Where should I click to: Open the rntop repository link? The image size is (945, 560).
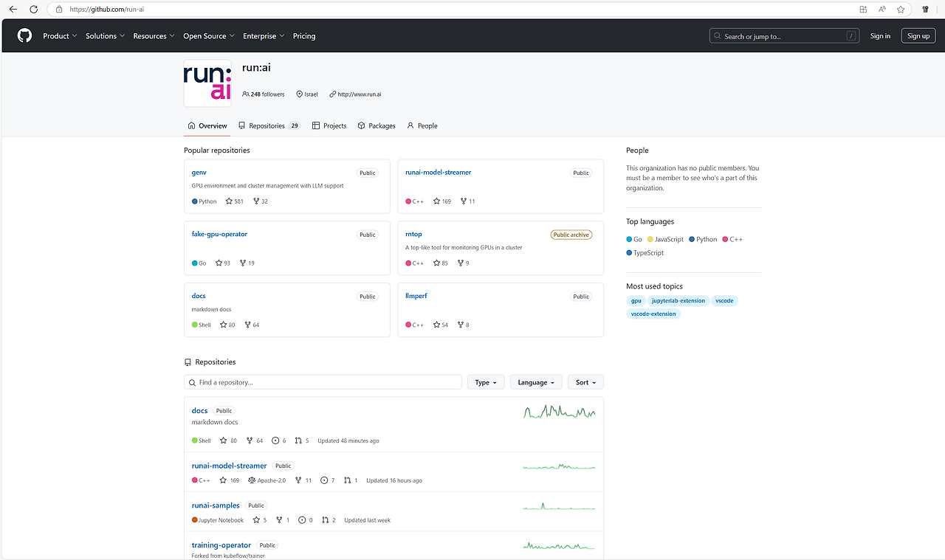(413, 235)
